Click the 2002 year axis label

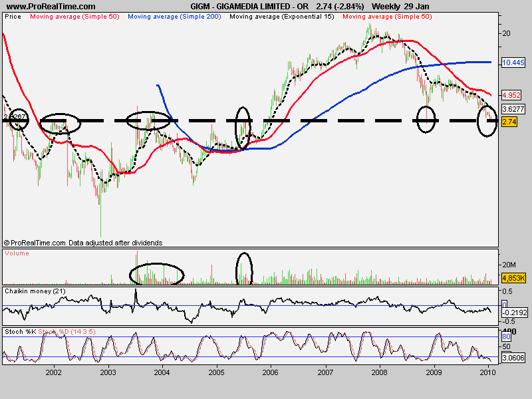[x=54, y=372]
